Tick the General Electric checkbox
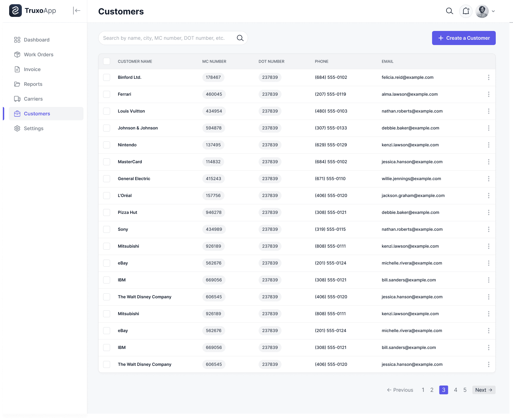Screen dimensions: 513x420 pyautogui.click(x=107, y=179)
